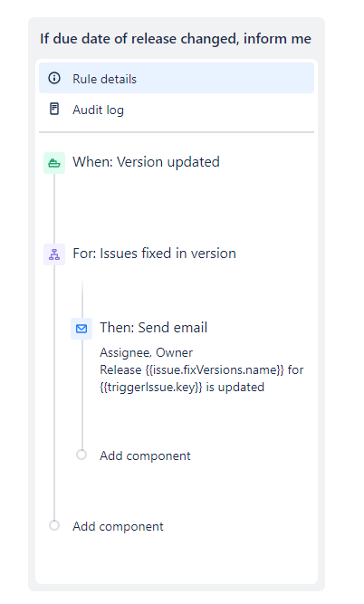Click the circle beside the branch Add component
The height and width of the screenshot is (604, 364).
81,455
